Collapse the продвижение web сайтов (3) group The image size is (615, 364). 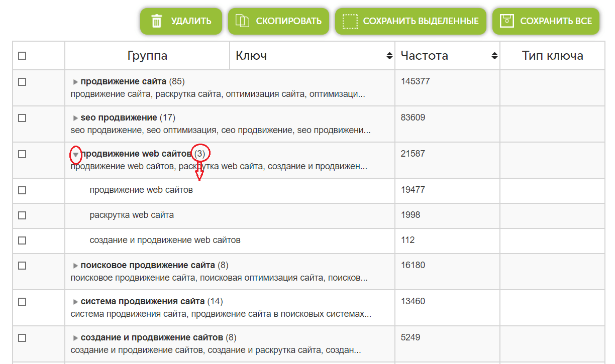(75, 155)
